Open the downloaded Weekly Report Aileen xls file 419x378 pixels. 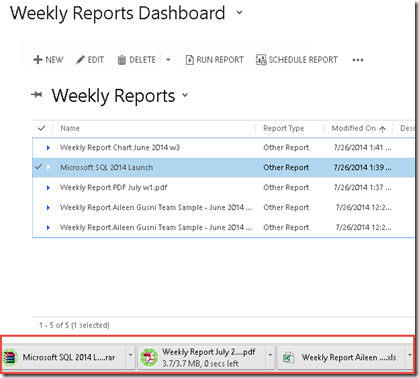click(x=342, y=358)
